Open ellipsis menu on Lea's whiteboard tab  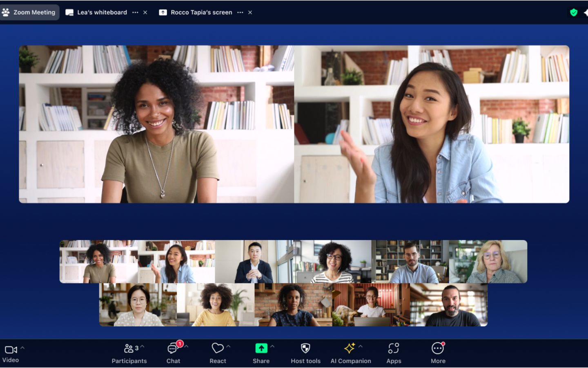[135, 12]
